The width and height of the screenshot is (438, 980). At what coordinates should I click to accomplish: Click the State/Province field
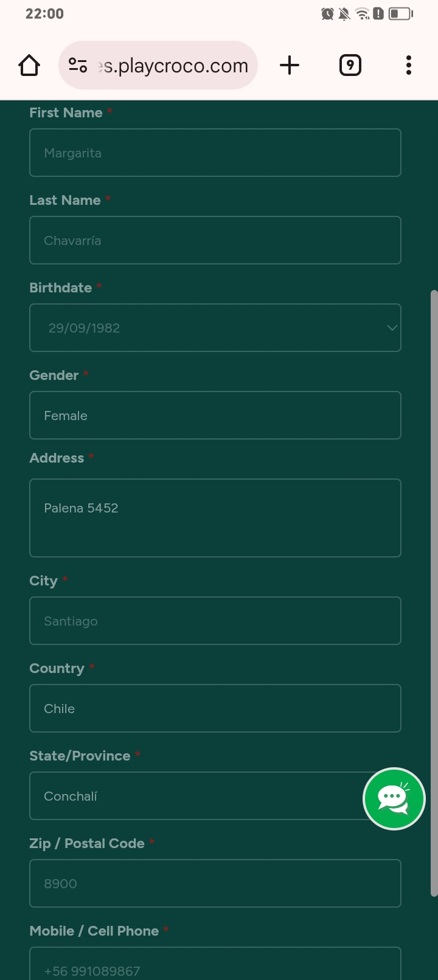[x=195, y=796]
